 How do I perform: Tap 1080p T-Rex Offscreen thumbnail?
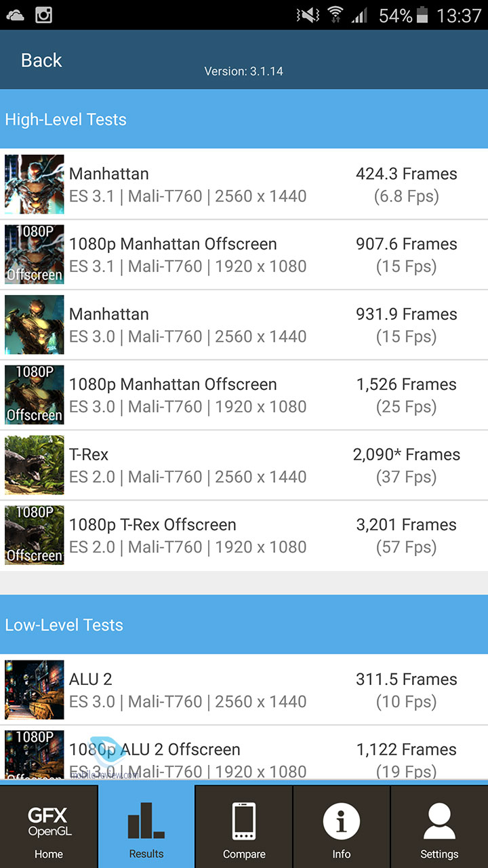35,535
